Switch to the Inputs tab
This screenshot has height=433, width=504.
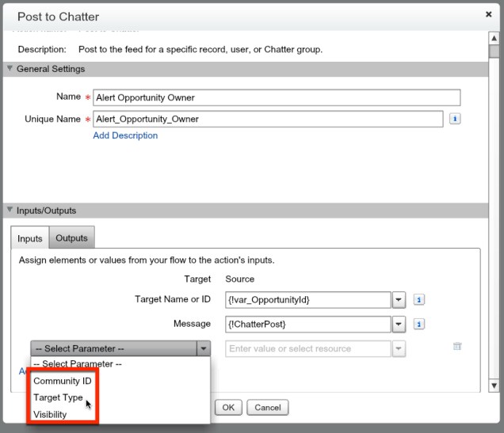tap(30, 238)
